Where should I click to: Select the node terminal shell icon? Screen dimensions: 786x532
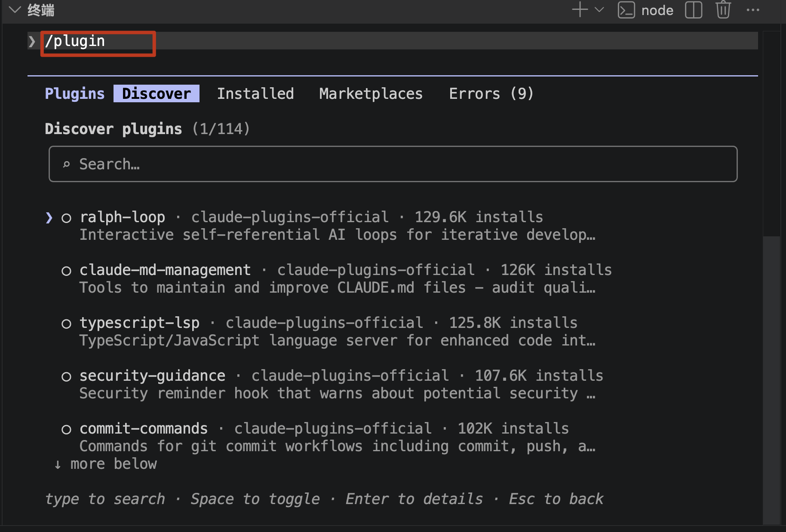point(626,10)
